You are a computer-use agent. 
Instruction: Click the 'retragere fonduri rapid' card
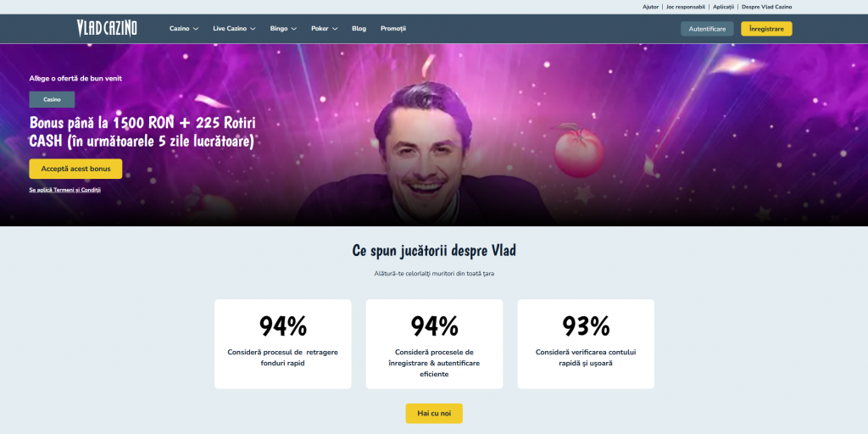(283, 344)
